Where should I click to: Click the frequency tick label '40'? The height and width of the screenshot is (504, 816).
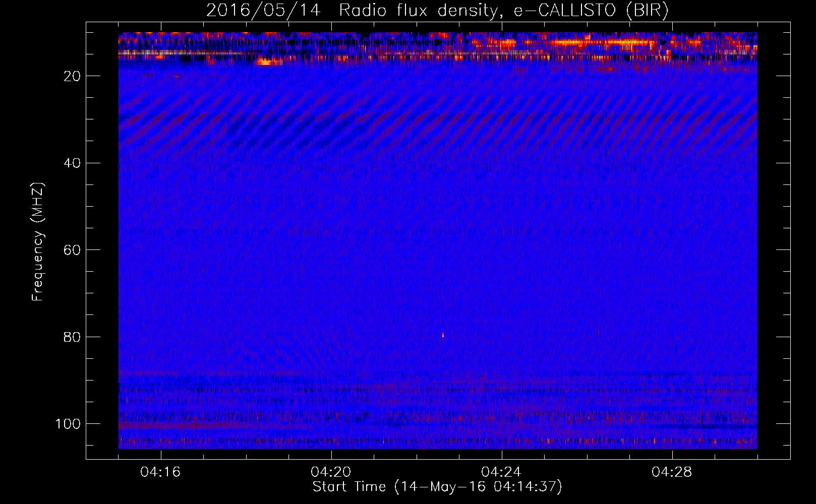pos(72,163)
